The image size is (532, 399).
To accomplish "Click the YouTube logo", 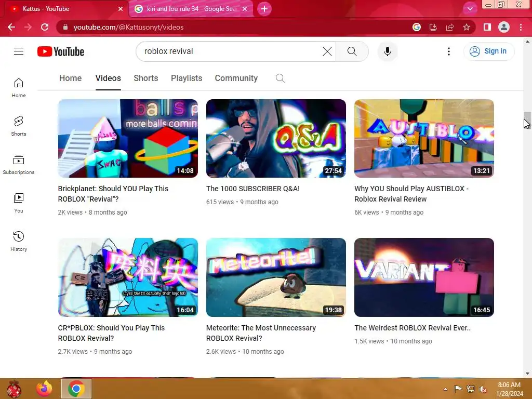I will [61, 51].
